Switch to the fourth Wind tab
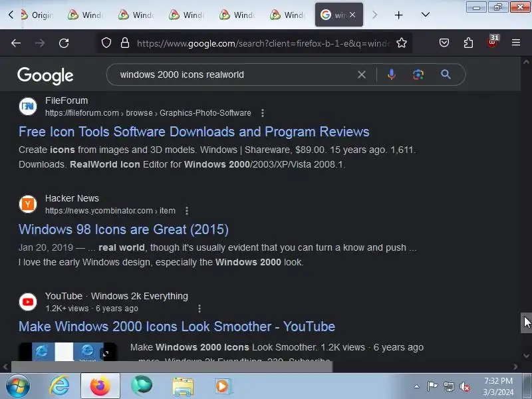This screenshot has width=532, height=399. (x=237, y=15)
